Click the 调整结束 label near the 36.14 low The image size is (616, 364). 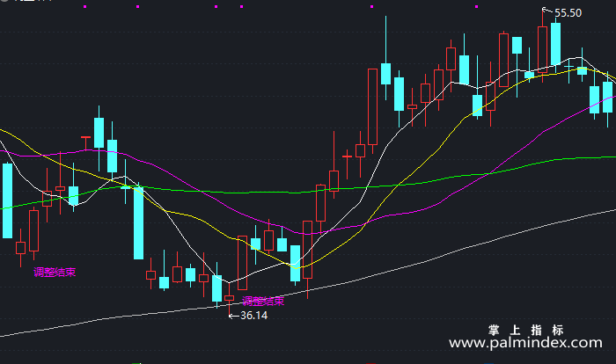click(x=263, y=302)
